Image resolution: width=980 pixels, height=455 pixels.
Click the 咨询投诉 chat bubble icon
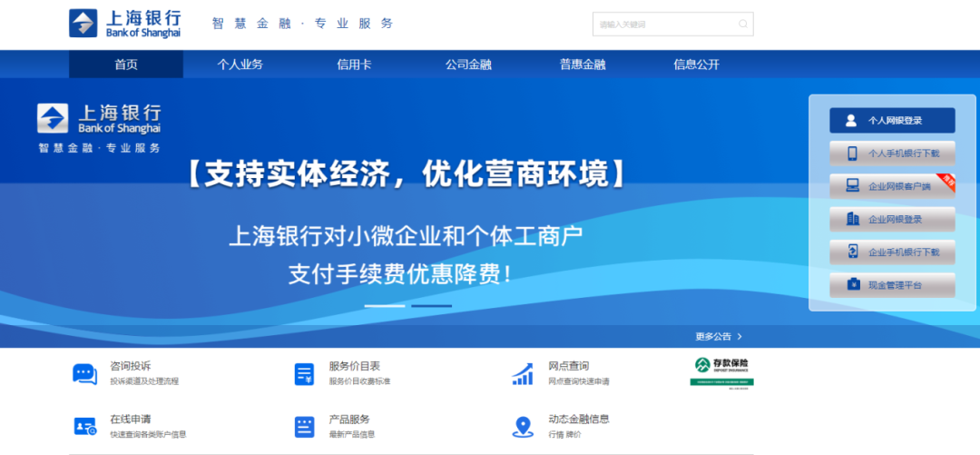tap(85, 373)
